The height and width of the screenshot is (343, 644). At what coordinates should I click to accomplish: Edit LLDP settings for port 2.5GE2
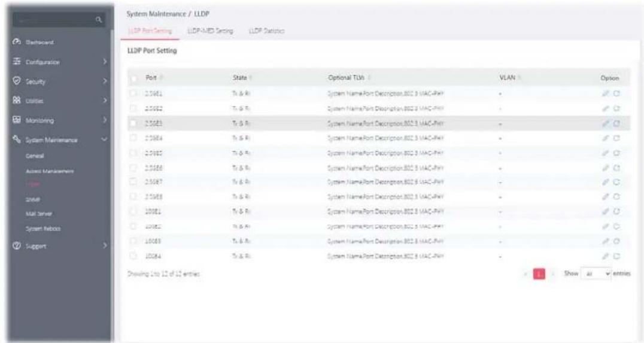[x=605, y=108]
